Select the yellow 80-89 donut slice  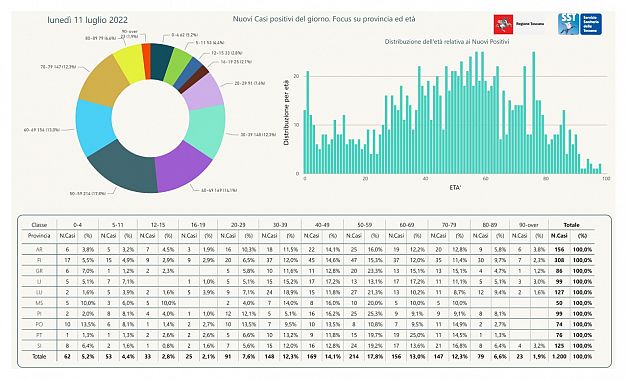tap(129, 62)
